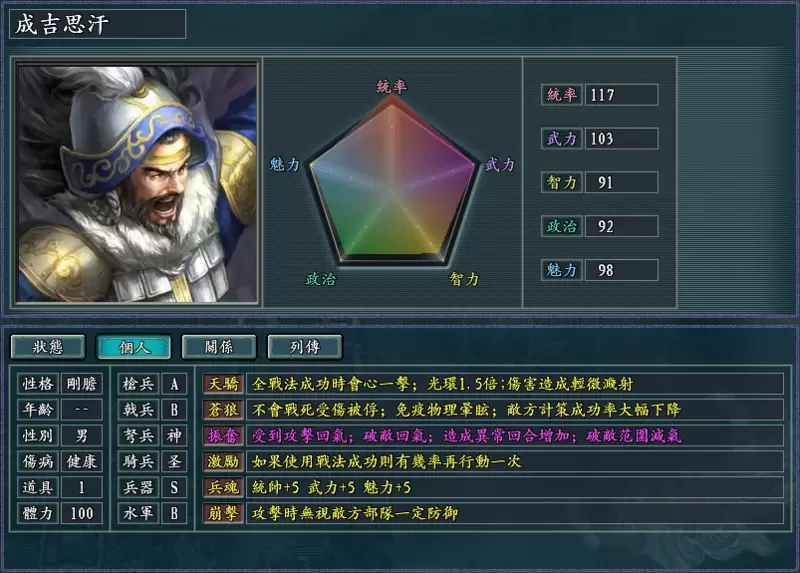Switch to the 狀態 tab
This screenshot has width=800, height=573.
(48, 347)
